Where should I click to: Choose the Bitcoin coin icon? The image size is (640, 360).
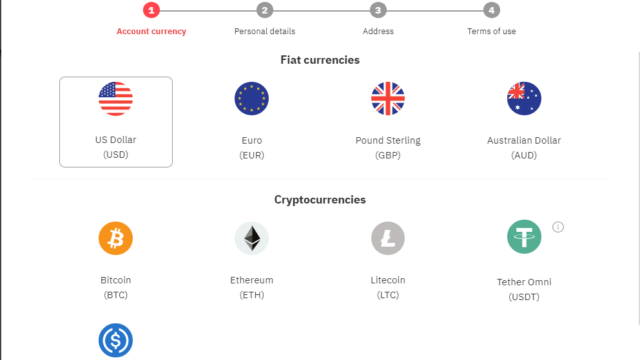116,238
